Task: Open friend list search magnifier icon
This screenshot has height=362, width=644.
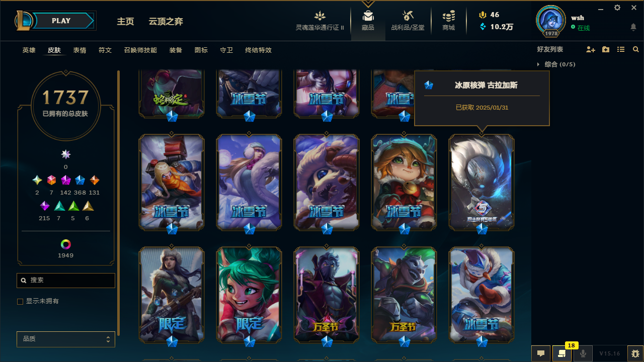Action: tap(636, 49)
